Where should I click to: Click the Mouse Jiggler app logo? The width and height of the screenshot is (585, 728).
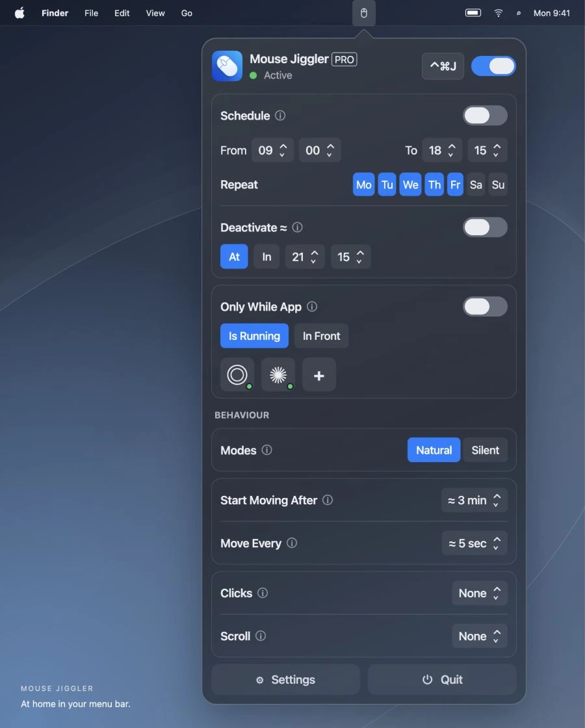[x=227, y=66]
